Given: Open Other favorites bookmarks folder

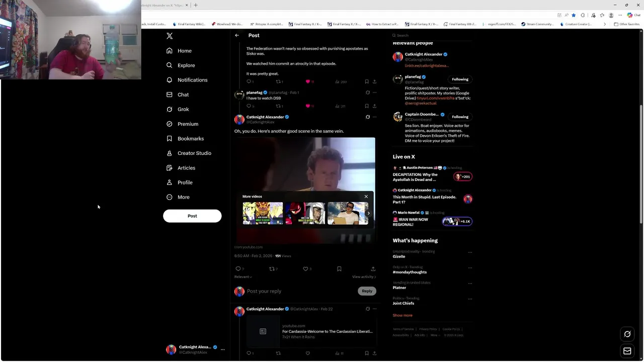Looking at the screenshot, I should [627, 24].
